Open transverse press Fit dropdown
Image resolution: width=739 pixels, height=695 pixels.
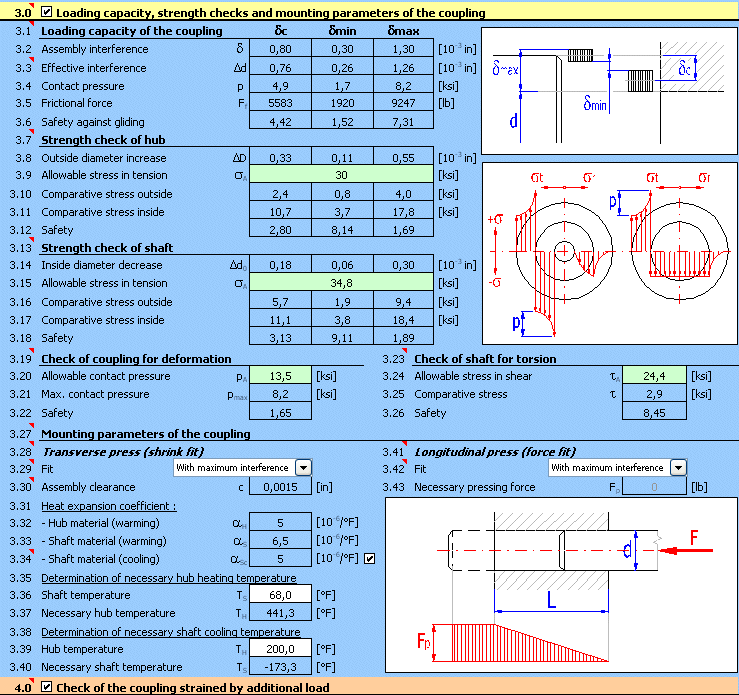click(x=304, y=467)
